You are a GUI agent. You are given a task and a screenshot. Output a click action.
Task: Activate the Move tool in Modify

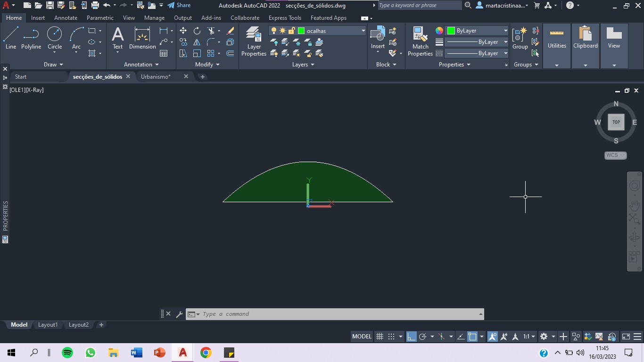pyautogui.click(x=183, y=31)
